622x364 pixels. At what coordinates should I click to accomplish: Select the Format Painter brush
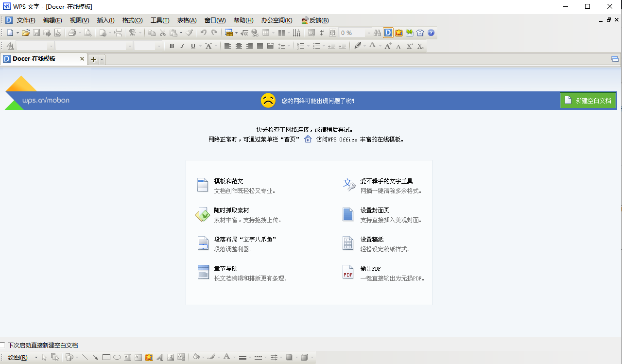(190, 33)
